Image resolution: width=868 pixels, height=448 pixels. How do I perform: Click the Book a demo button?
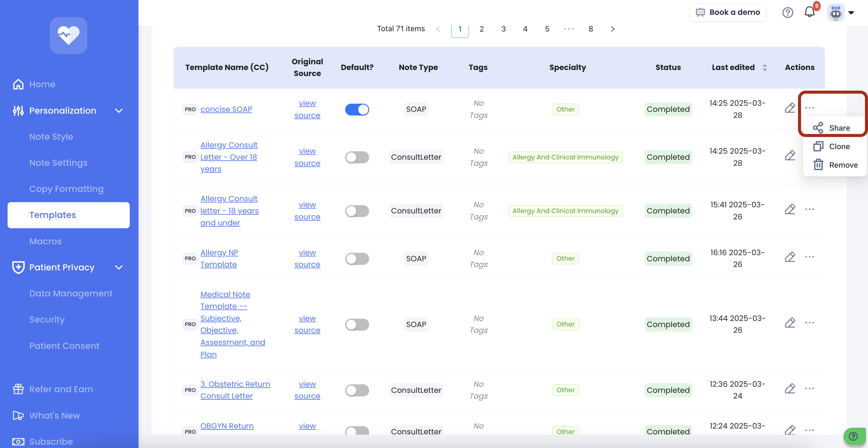pyautogui.click(x=728, y=12)
